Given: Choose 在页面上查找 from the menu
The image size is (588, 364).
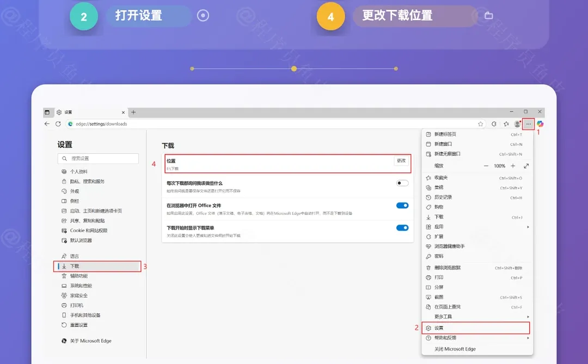Looking at the screenshot, I should tap(477, 307).
